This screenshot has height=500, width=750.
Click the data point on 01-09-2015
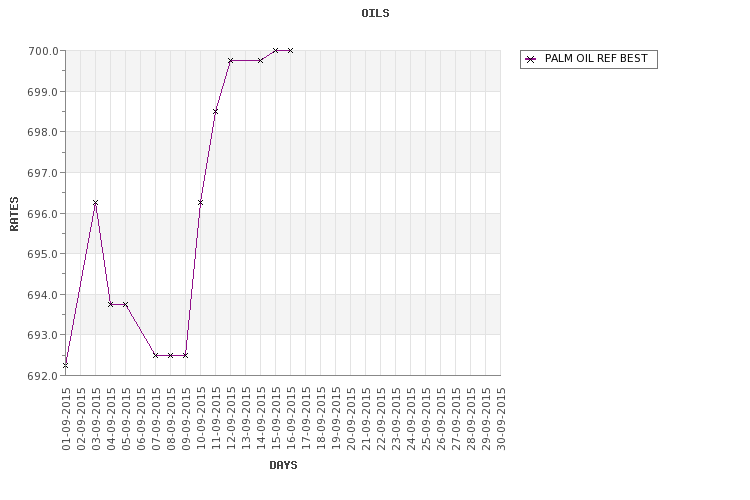tap(66, 365)
